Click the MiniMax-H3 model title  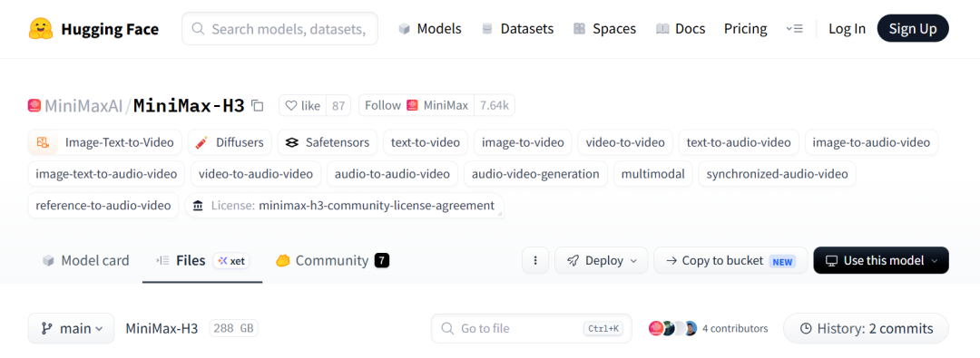[x=189, y=106]
